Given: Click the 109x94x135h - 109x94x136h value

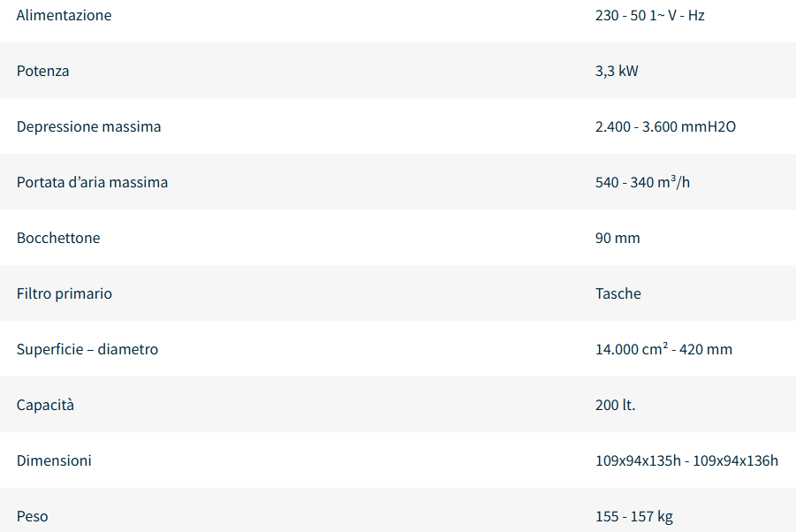Looking at the screenshot, I should click(x=686, y=461).
